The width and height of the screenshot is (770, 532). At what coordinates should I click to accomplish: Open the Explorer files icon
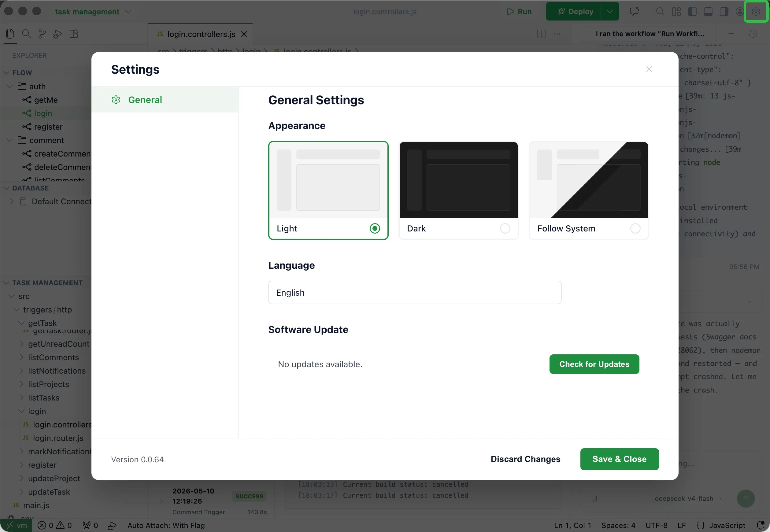pyautogui.click(x=10, y=34)
